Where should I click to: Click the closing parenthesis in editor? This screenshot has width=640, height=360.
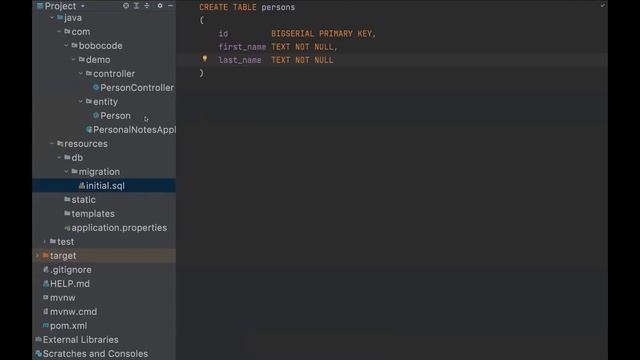click(x=201, y=73)
